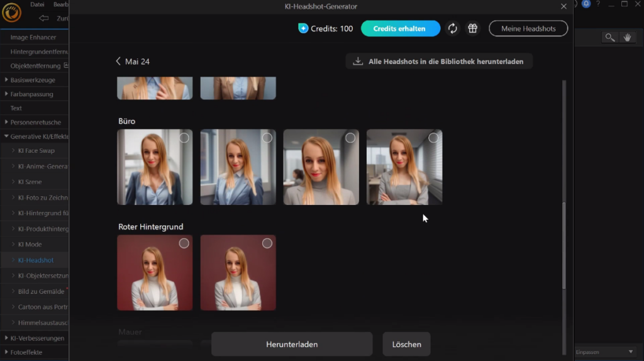The width and height of the screenshot is (644, 361).
Task: Select first Büro headshot checkbox circle
Action: 184,138
